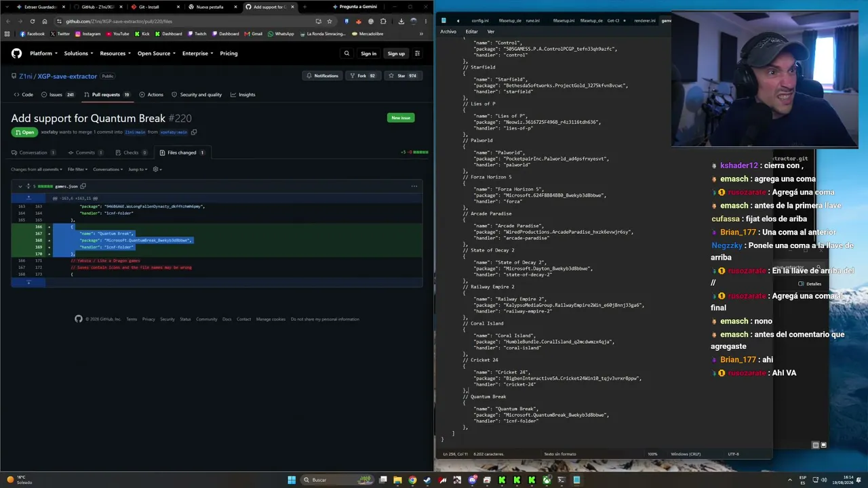Open the Actions repository tab

pyautogui.click(x=151, y=95)
